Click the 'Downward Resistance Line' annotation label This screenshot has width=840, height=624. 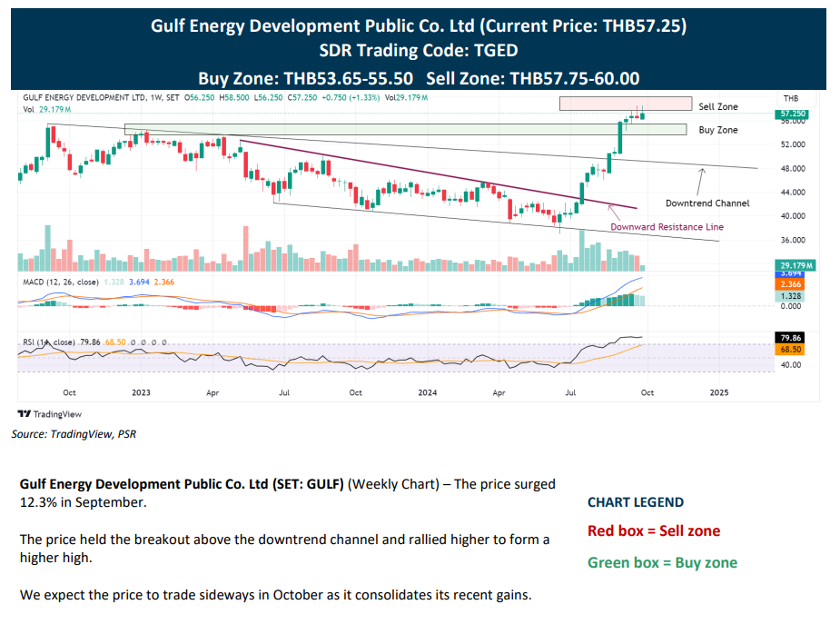pyautogui.click(x=667, y=226)
